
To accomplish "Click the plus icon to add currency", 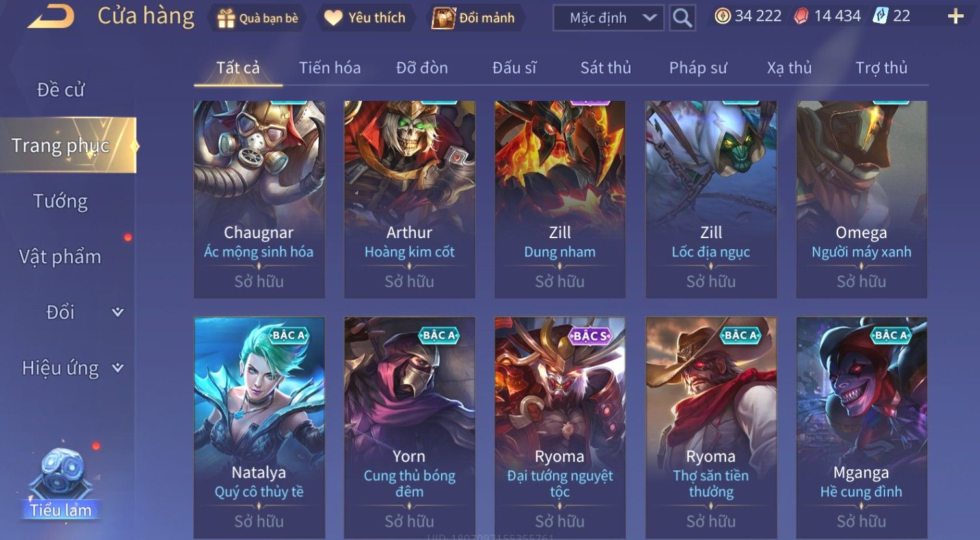I will click(955, 16).
